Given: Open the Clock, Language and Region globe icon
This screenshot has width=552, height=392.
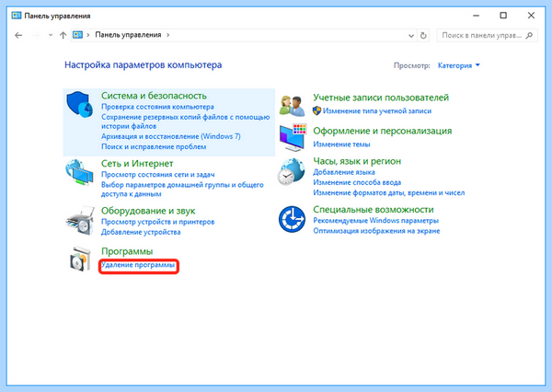Looking at the screenshot, I should (291, 171).
